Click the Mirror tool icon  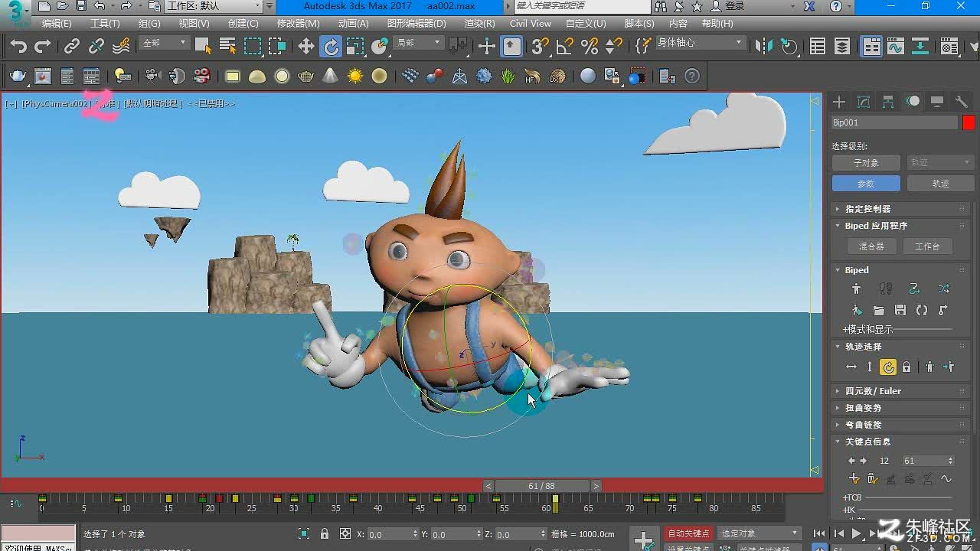(x=763, y=47)
